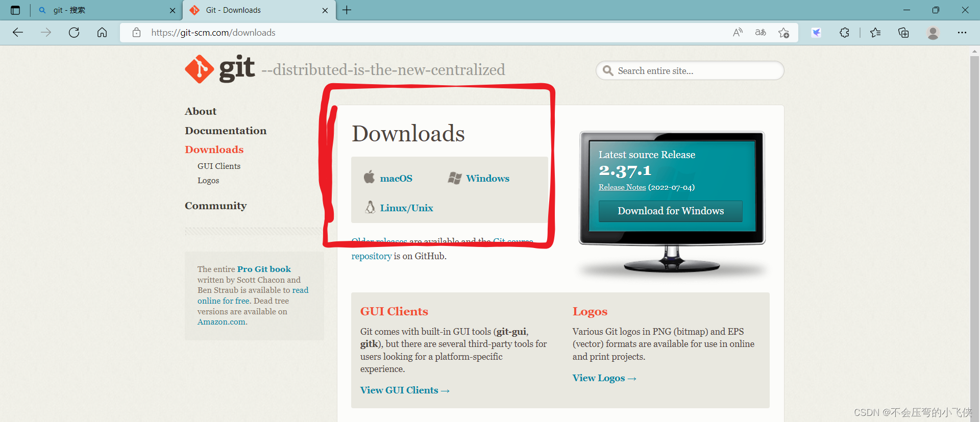Viewport: 980px width, 422px height.
Task: Close the 'Git - Downloads' tab
Action: click(x=325, y=10)
